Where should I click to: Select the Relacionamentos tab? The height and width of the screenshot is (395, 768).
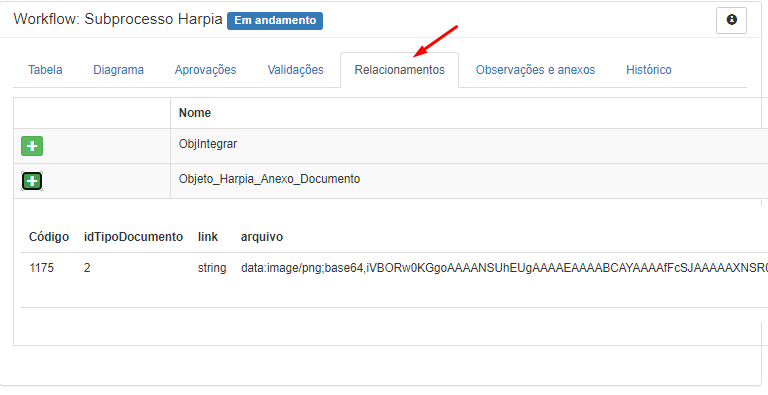point(400,70)
